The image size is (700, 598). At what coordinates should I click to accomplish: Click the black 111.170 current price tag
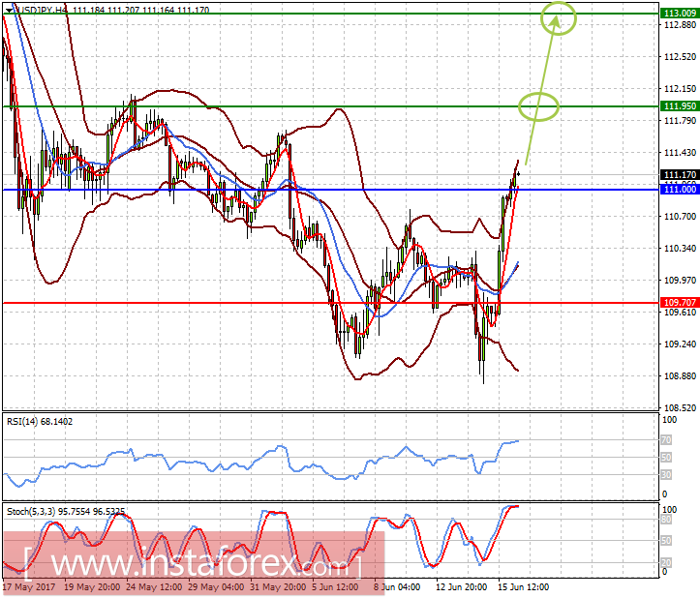680,174
